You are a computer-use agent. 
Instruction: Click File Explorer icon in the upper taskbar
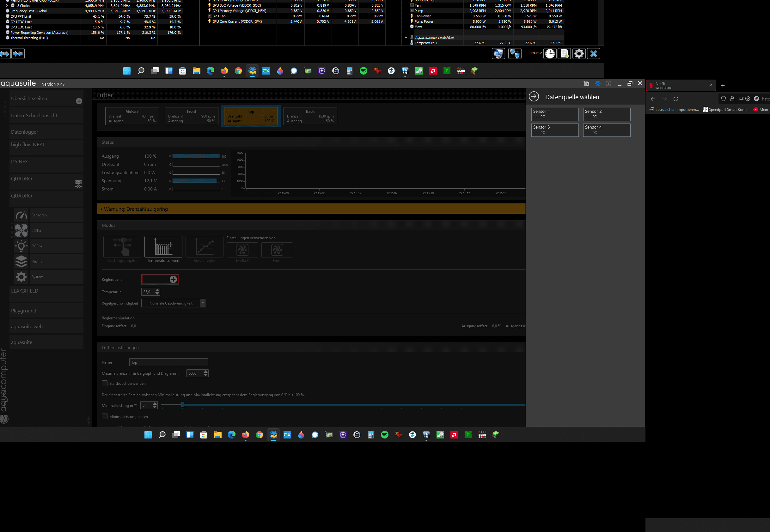196,71
